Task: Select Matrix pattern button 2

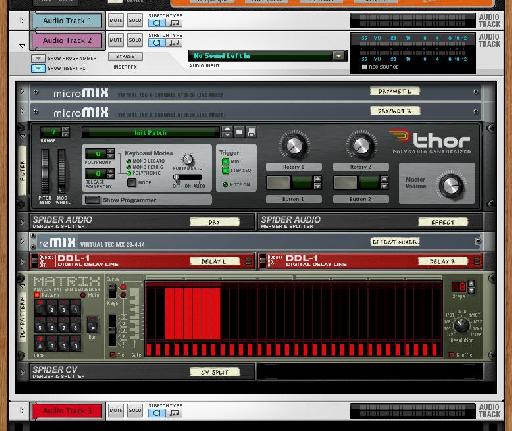Action: pyautogui.click(x=52, y=309)
